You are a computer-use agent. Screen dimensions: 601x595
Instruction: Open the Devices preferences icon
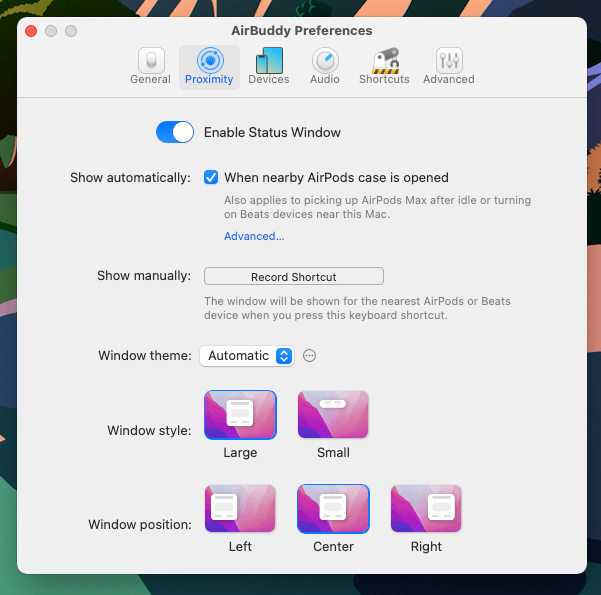[268, 61]
